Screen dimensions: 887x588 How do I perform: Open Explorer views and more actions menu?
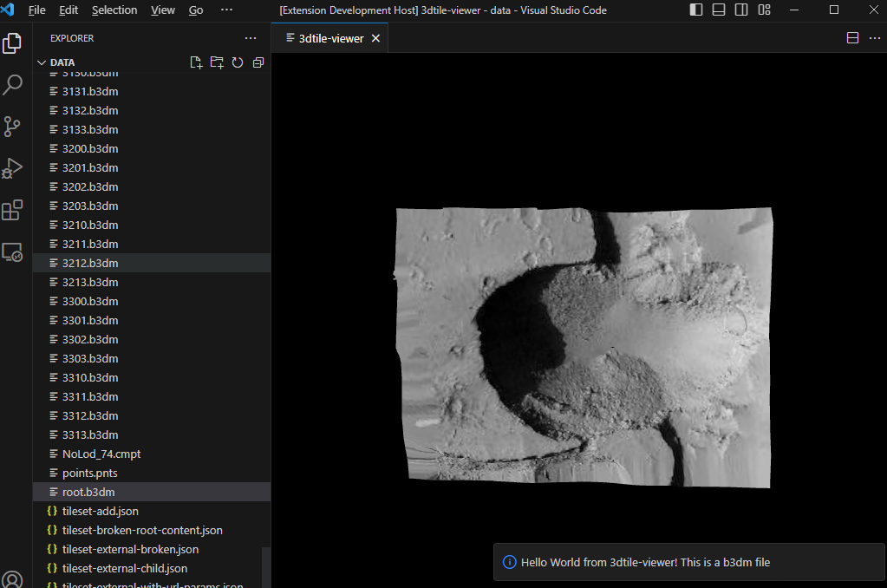(251, 38)
